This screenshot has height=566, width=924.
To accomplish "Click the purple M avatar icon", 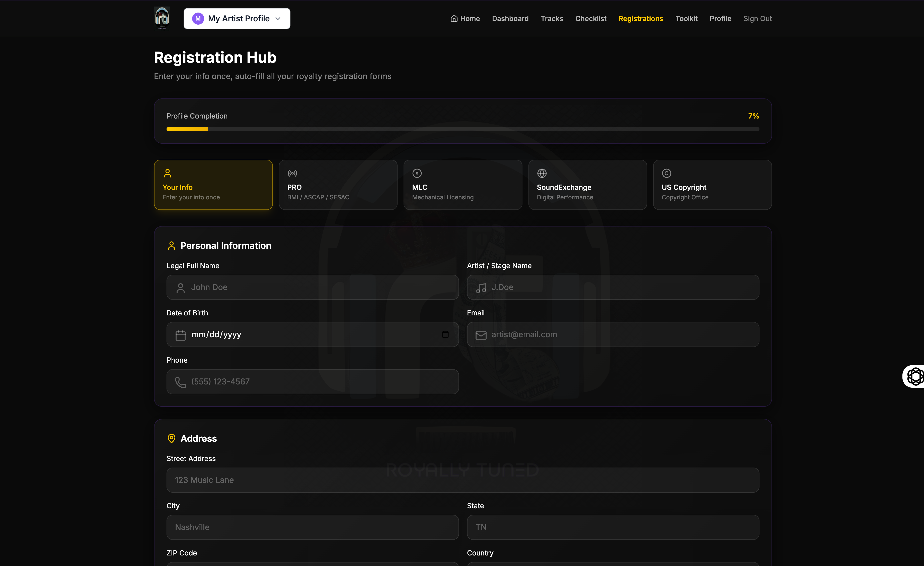I will (198, 18).
